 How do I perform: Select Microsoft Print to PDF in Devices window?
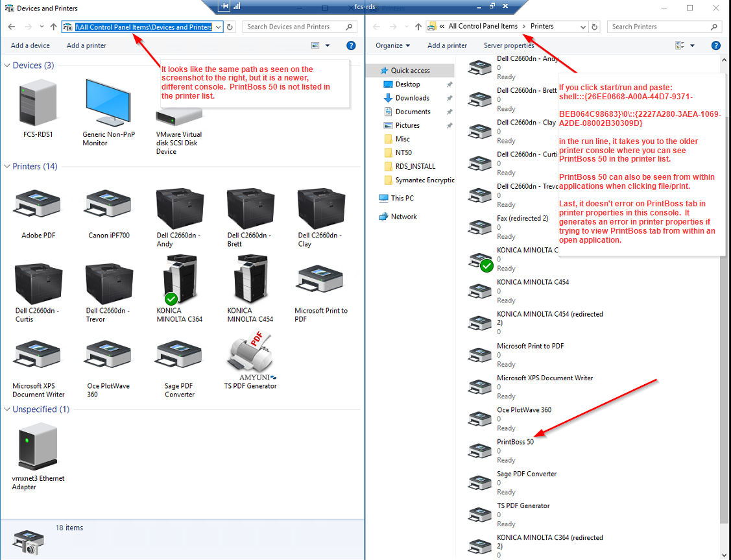coord(320,280)
